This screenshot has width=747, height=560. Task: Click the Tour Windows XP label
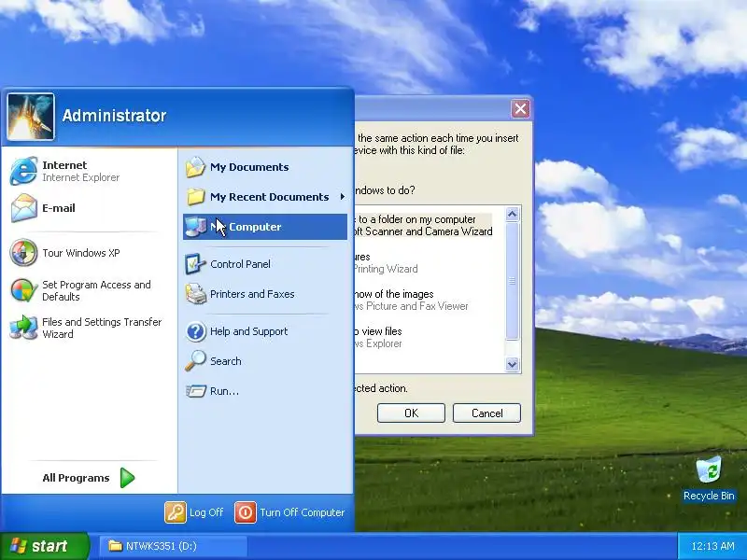click(x=81, y=253)
